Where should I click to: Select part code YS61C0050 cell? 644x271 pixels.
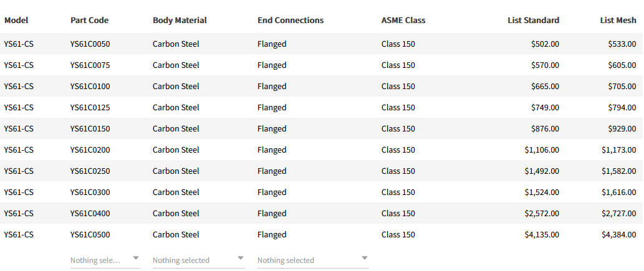(90, 44)
